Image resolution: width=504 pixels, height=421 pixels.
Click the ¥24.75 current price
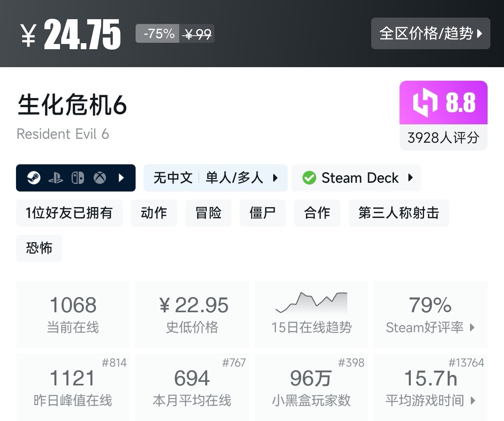click(70, 34)
